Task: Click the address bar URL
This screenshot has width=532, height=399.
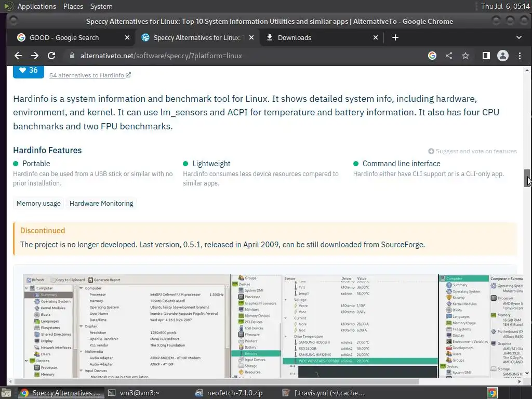Action: [161, 56]
